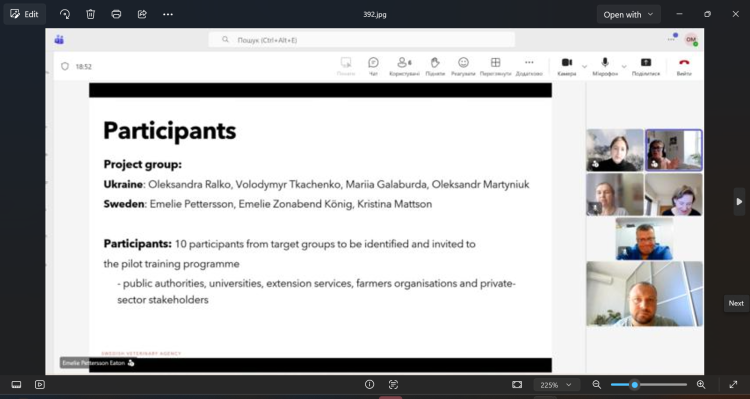Screen dimensions: 750x399
Task: Open the share icon in the top toolbar
Action: pyautogui.click(x=142, y=14)
